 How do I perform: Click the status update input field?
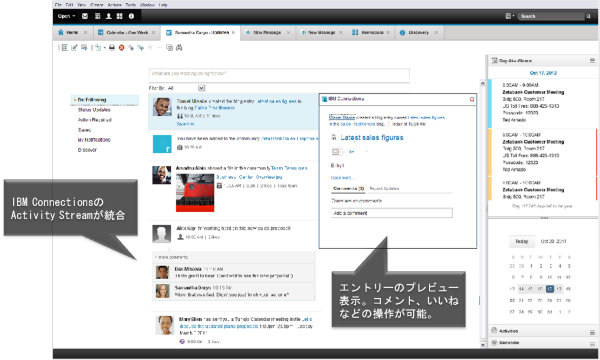pos(279,74)
